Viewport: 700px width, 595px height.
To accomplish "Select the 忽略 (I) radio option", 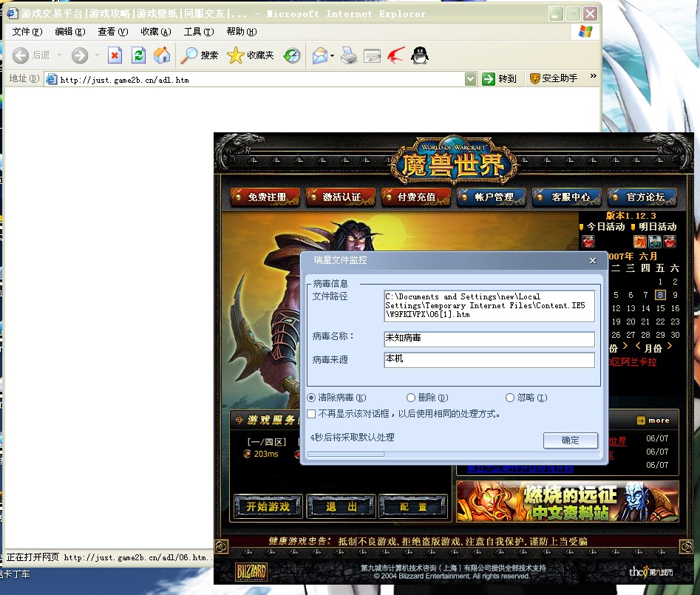I will [510, 397].
